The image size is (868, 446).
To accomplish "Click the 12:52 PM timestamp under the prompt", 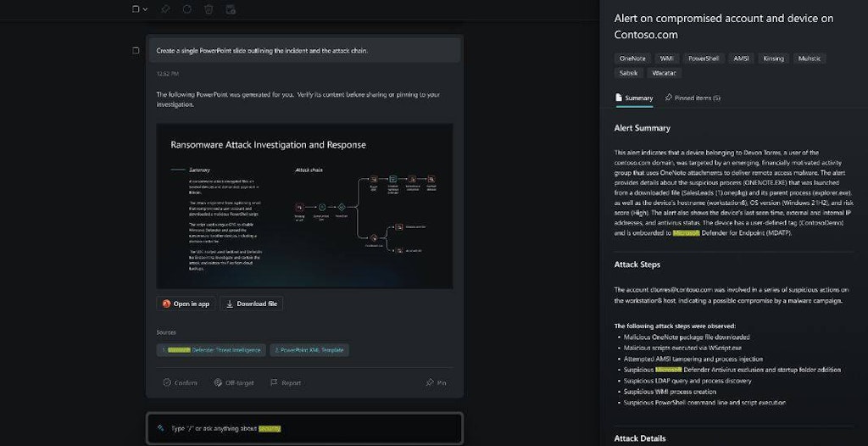I will coord(167,74).
